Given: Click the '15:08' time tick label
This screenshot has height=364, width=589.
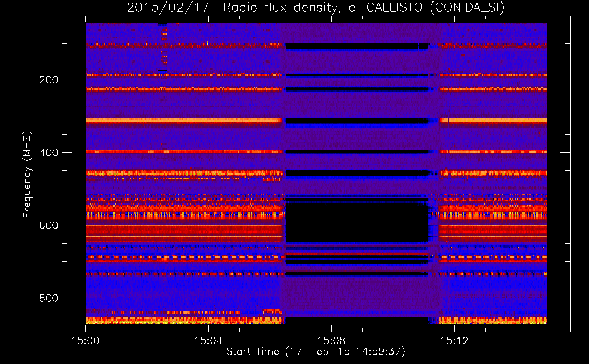Looking at the screenshot, I should (x=331, y=341).
